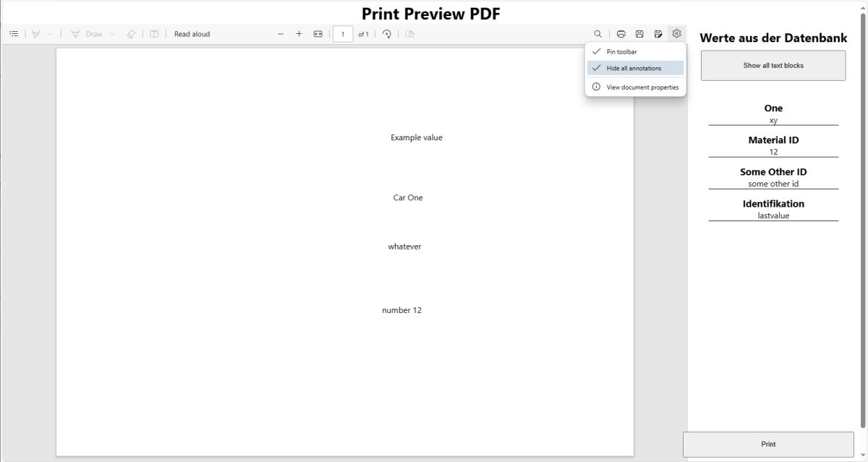Open the table of contents icon
868x462 pixels.
pyautogui.click(x=14, y=34)
